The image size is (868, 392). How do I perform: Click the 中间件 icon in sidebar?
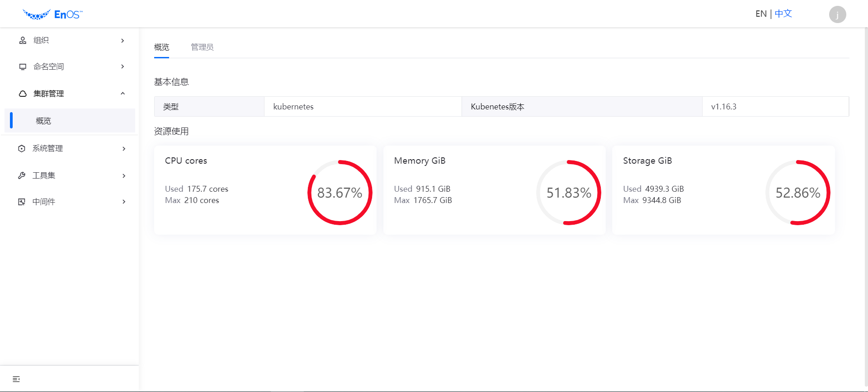22,202
